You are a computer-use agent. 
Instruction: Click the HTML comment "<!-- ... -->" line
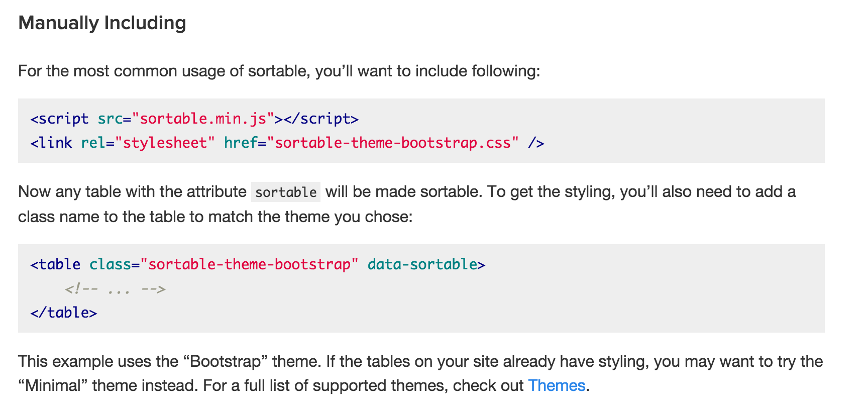(116, 289)
